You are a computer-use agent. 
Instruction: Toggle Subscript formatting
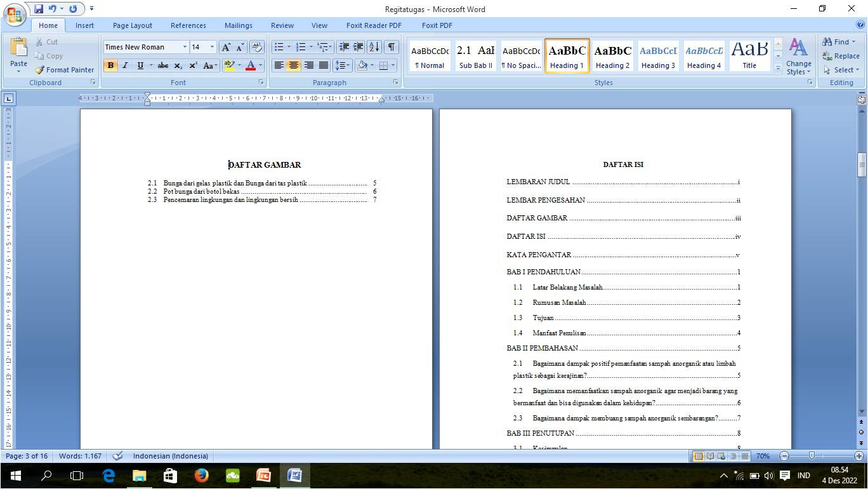click(x=178, y=65)
